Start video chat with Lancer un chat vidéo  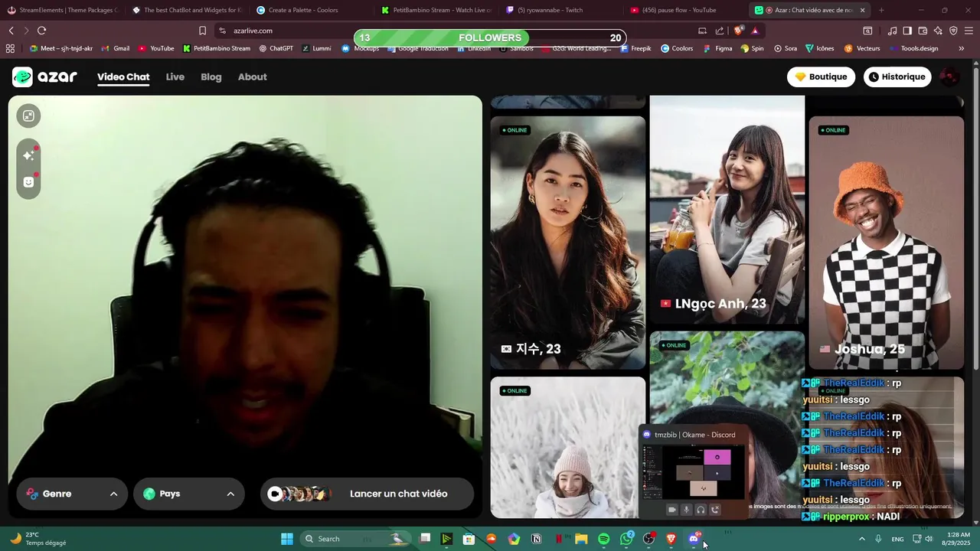point(367,494)
